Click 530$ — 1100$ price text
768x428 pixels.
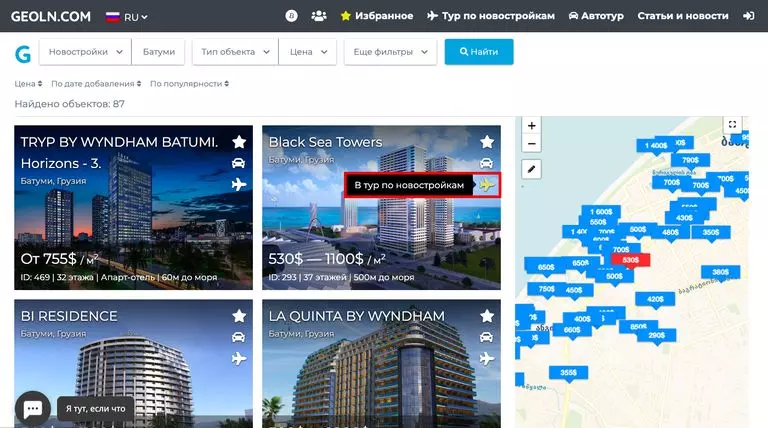coord(327,259)
